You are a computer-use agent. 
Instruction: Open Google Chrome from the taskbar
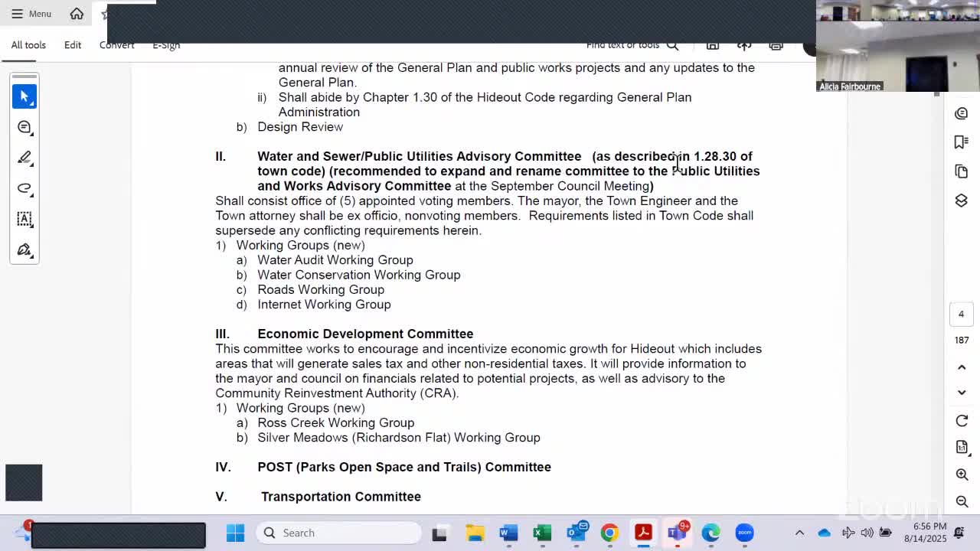click(609, 533)
